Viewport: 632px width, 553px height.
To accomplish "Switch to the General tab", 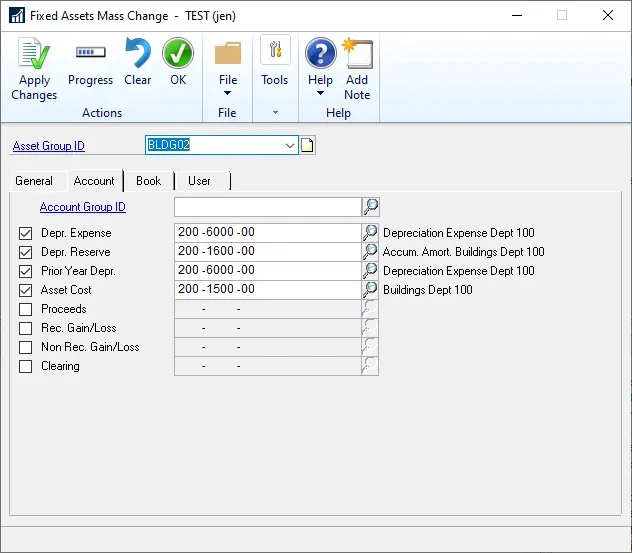I will coord(34,181).
